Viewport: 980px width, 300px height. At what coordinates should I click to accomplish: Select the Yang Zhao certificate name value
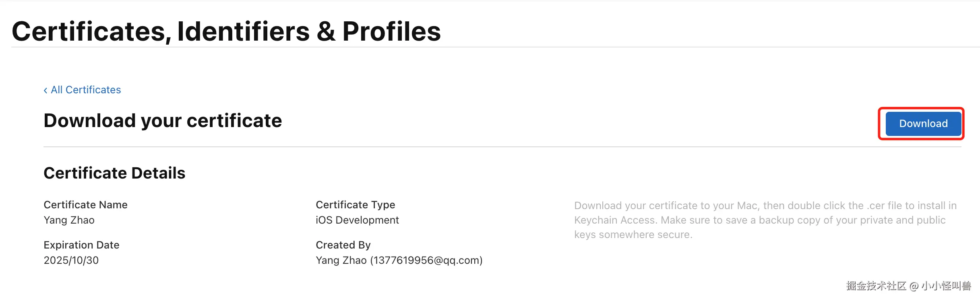(x=69, y=220)
